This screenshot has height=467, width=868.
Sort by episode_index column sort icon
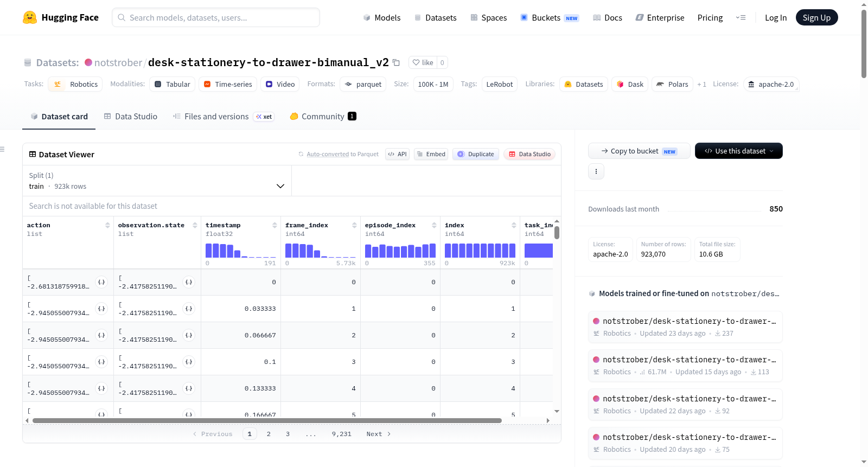point(434,225)
